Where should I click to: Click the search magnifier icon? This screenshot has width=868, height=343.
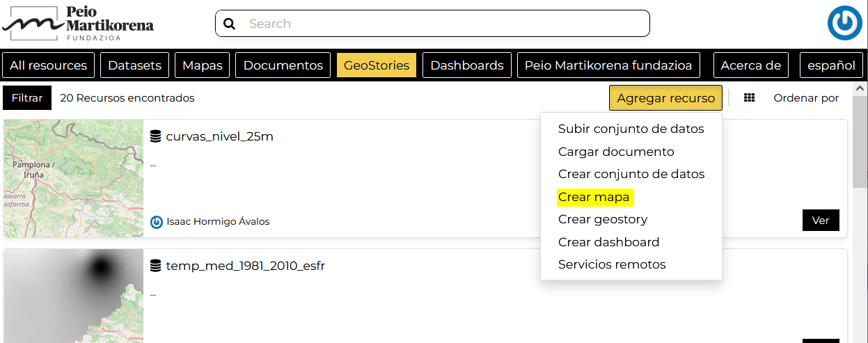[230, 24]
